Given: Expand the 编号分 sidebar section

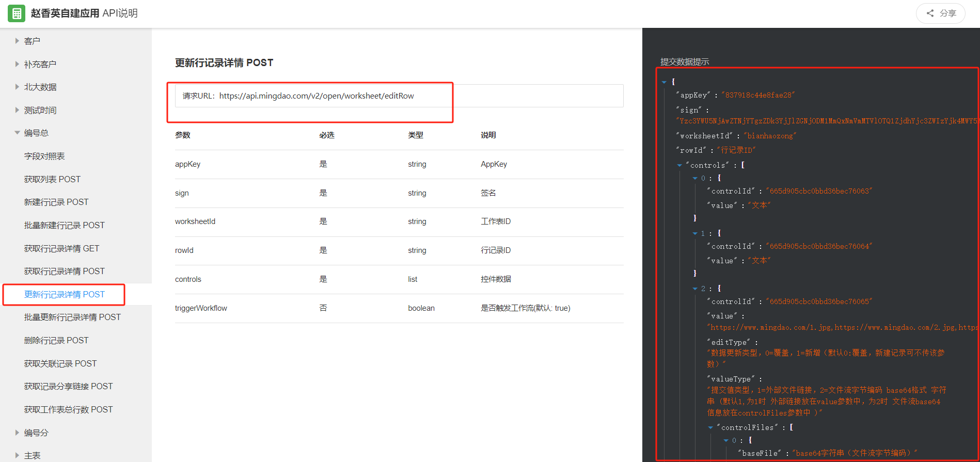Looking at the screenshot, I should point(36,433).
